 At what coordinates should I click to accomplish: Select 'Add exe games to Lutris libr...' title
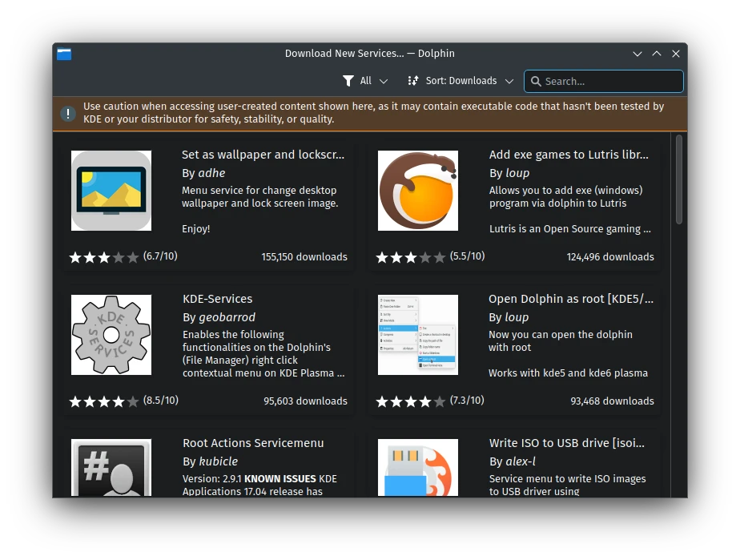click(x=569, y=155)
